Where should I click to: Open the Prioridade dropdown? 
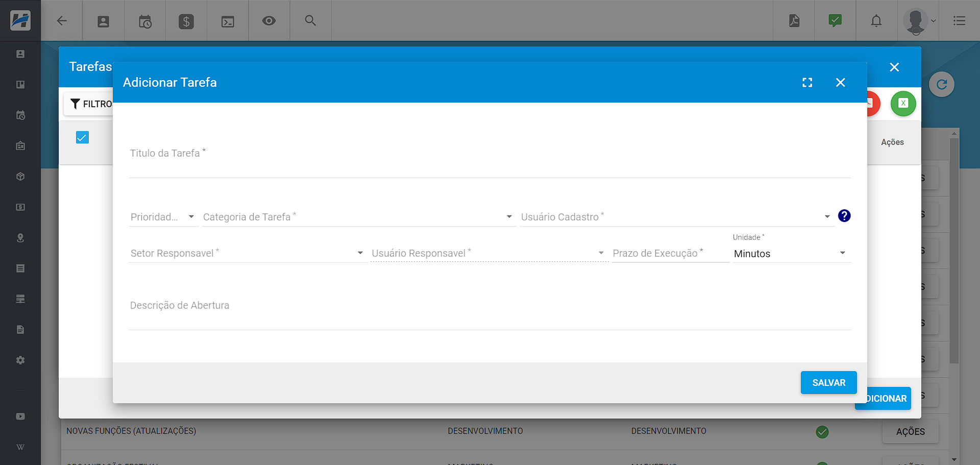coord(163,217)
